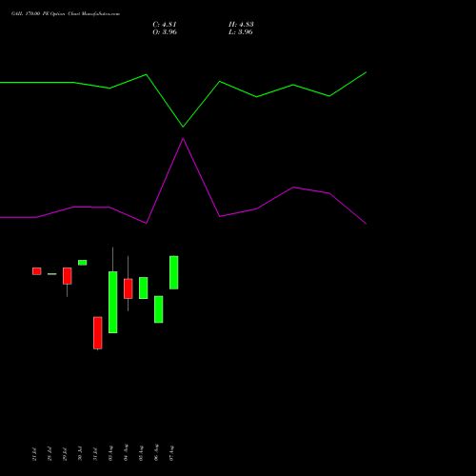Screen dimensions: 476x476
Task: Select the low value L: 3.96
Action: (241, 32)
